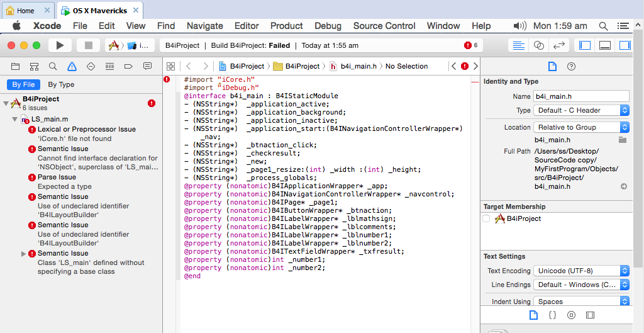Jump to the previous issue arrow

point(454,66)
